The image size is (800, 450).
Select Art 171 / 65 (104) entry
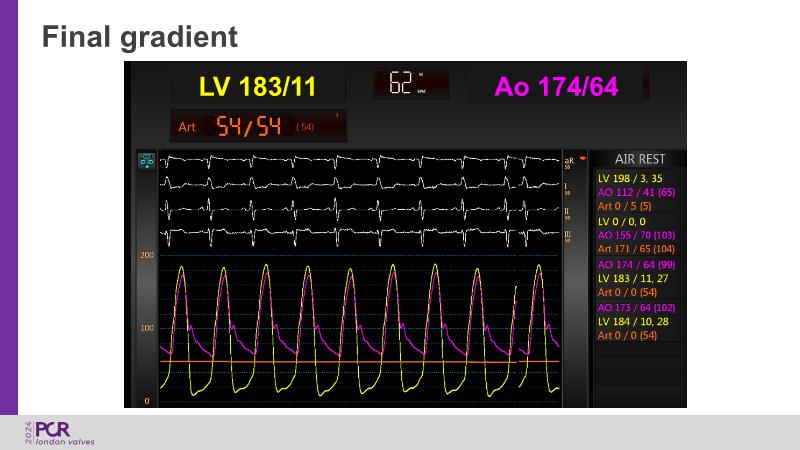tap(636, 248)
